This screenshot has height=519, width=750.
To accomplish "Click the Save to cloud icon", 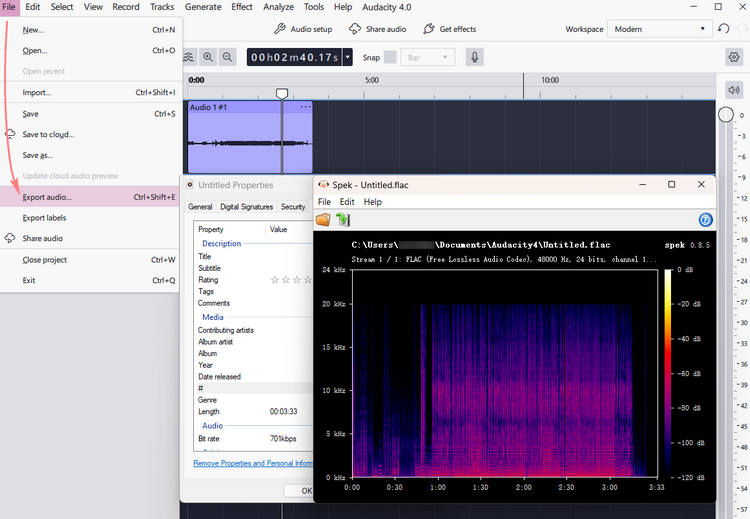I will click(10, 134).
